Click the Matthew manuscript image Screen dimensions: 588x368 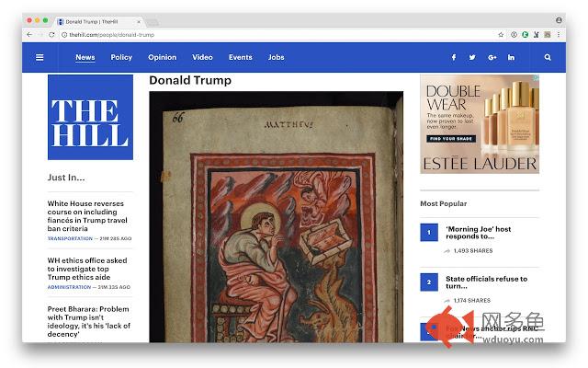point(277,217)
